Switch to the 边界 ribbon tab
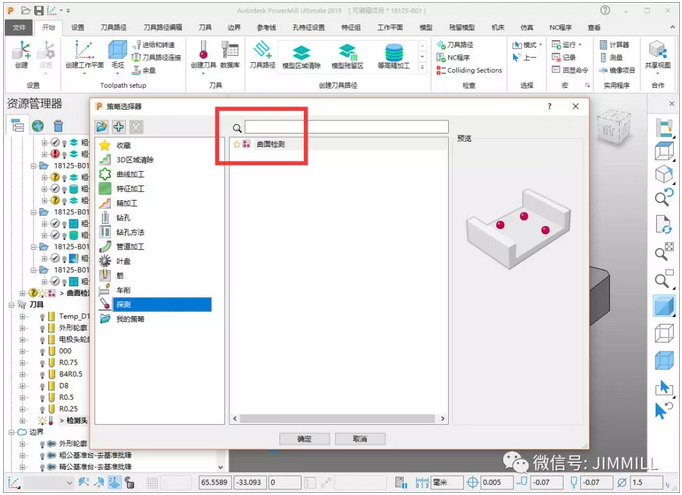The width and height of the screenshot is (682, 495). [x=234, y=27]
